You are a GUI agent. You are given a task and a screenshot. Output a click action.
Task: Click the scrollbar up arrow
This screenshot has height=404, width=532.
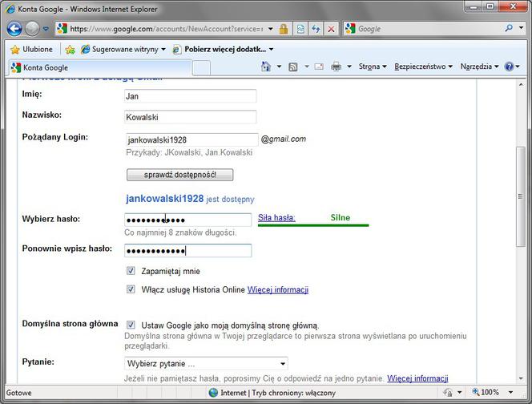click(521, 84)
